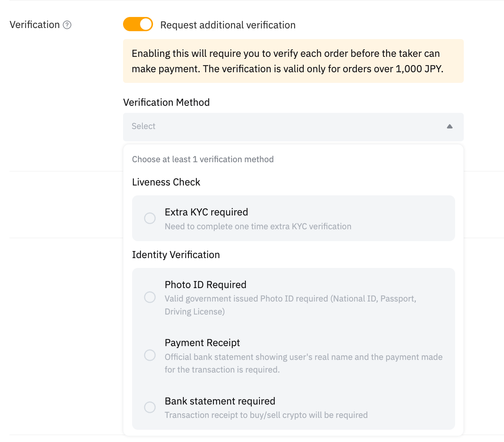
Task: Click the Verification Method Select field
Action: pyautogui.click(x=276, y=127)
